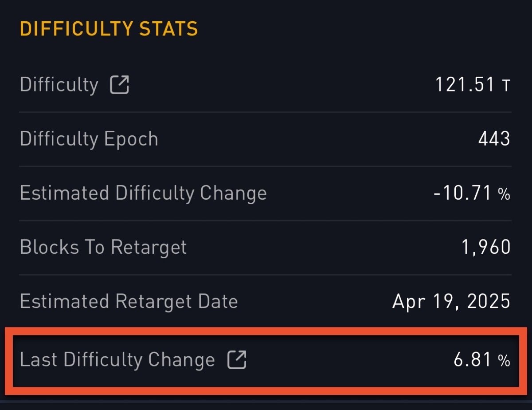Select the Estimated Retarget Date label
Screen dimensions: 532x410
tap(129, 302)
